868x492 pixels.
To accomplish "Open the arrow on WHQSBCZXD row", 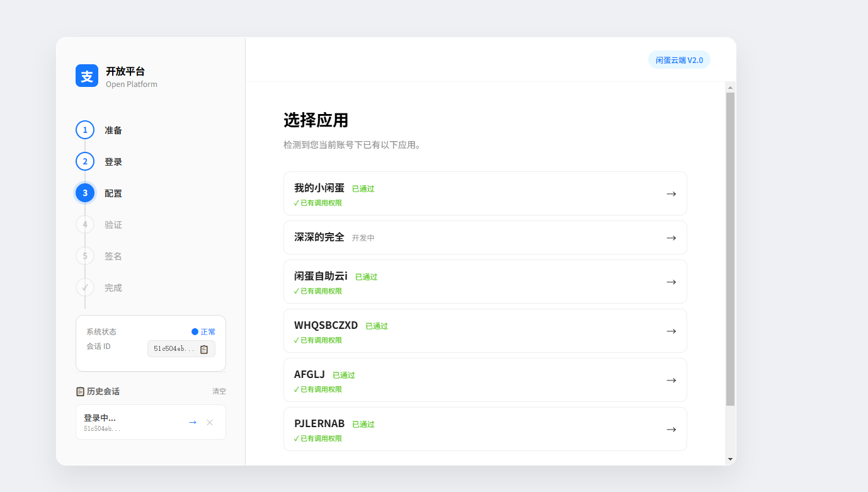I will click(671, 331).
